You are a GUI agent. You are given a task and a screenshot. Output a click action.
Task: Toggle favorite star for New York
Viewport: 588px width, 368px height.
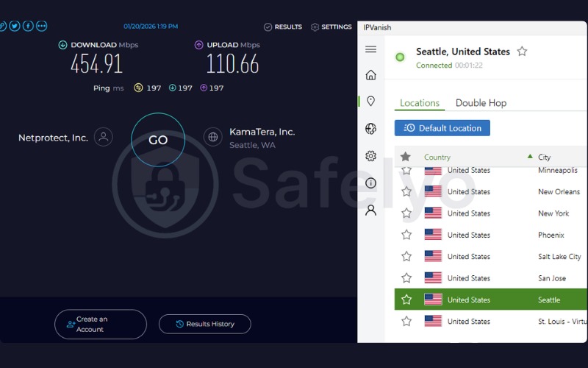(406, 213)
